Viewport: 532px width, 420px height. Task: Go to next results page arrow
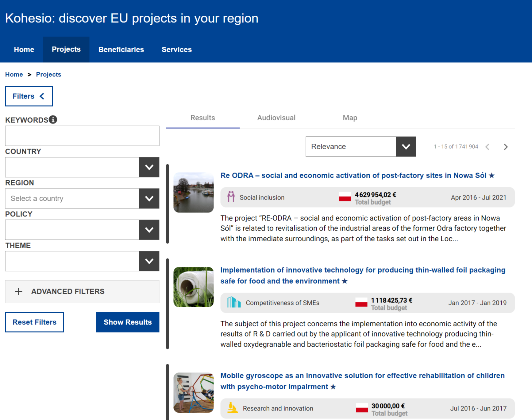[x=506, y=147]
